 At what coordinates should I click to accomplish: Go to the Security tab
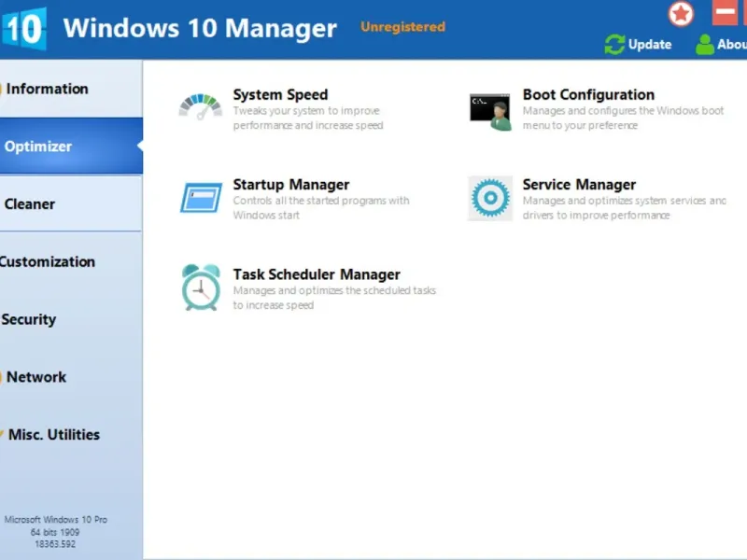(x=71, y=319)
